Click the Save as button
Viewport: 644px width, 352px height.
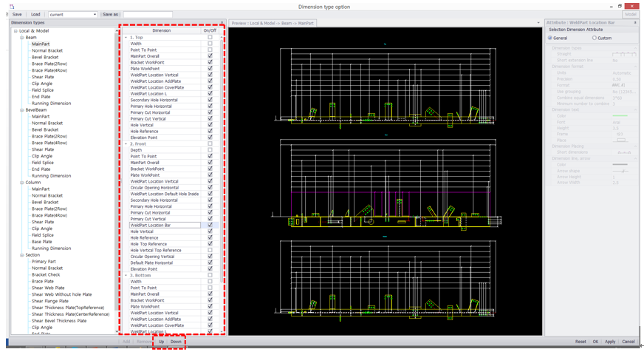click(110, 14)
